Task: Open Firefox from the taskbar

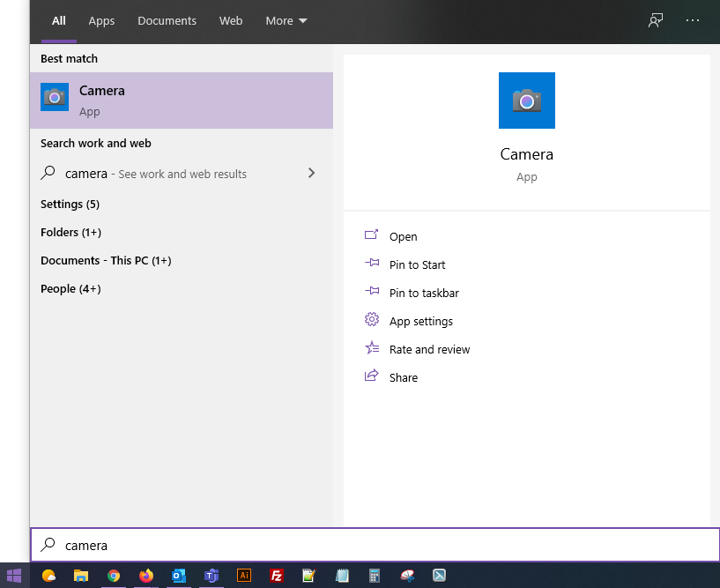Action: click(x=146, y=575)
